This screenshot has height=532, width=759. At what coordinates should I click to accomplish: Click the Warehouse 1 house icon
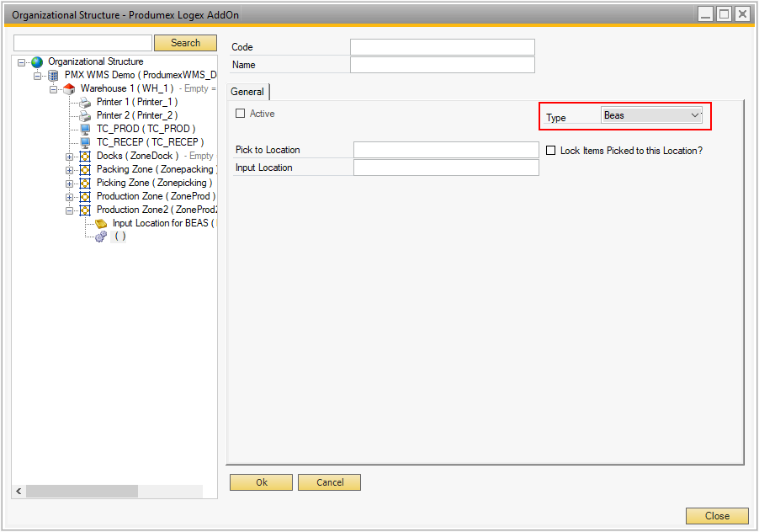(69, 89)
